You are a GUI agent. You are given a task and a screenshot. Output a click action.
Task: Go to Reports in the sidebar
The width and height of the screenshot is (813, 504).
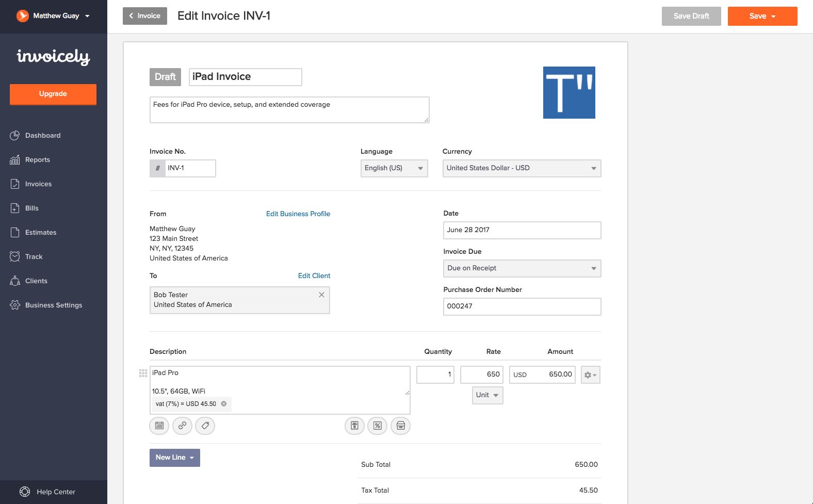click(38, 160)
